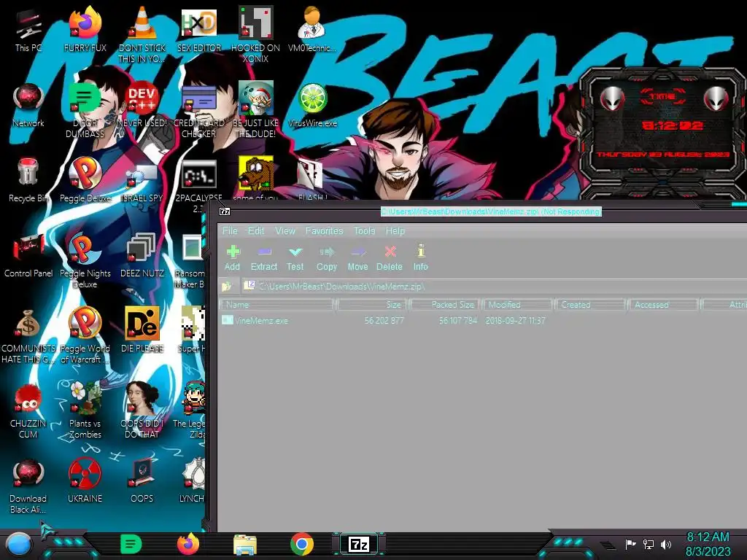Image resolution: width=747 pixels, height=560 pixels.
Task: Switch to 7-Zip taskbar button
Action: coord(359,544)
